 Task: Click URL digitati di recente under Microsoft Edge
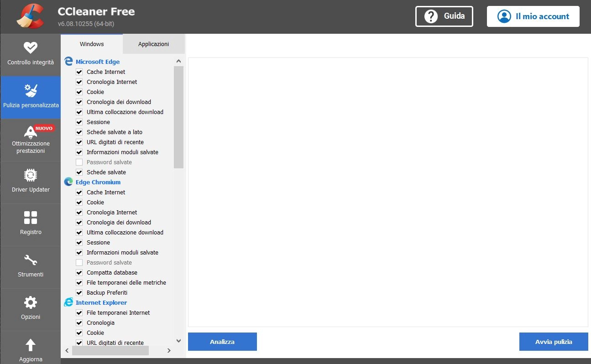point(115,142)
